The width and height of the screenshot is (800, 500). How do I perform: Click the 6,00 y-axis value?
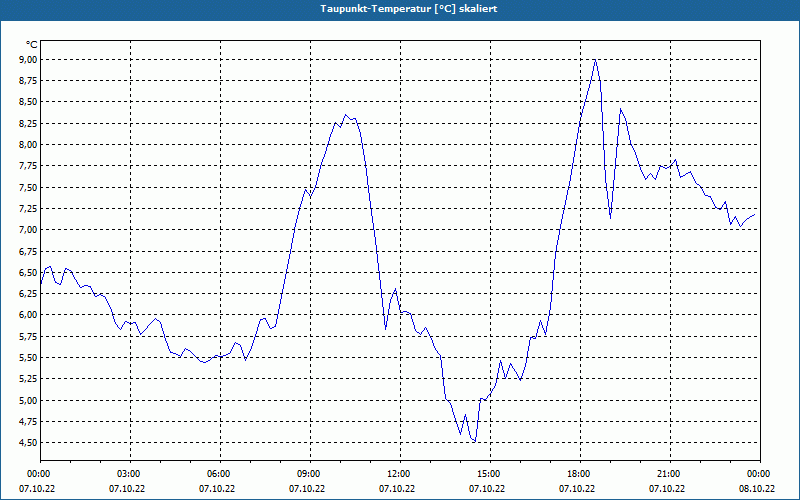pos(28,315)
